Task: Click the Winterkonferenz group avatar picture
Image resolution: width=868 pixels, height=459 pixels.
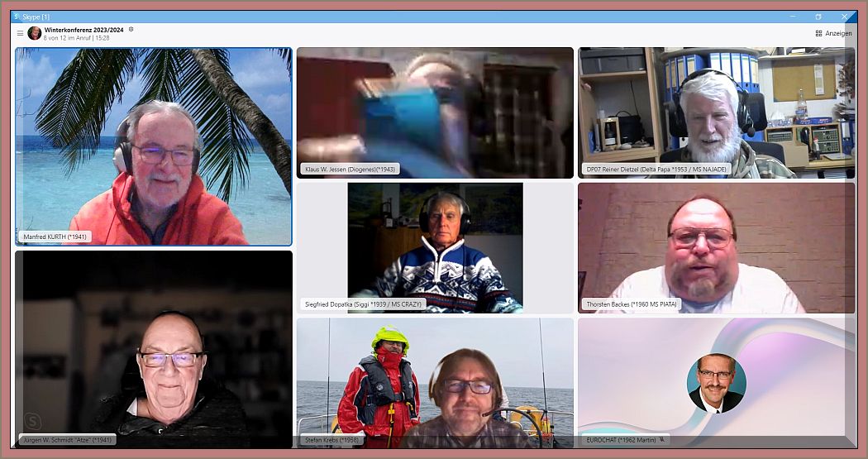Action: (x=35, y=33)
